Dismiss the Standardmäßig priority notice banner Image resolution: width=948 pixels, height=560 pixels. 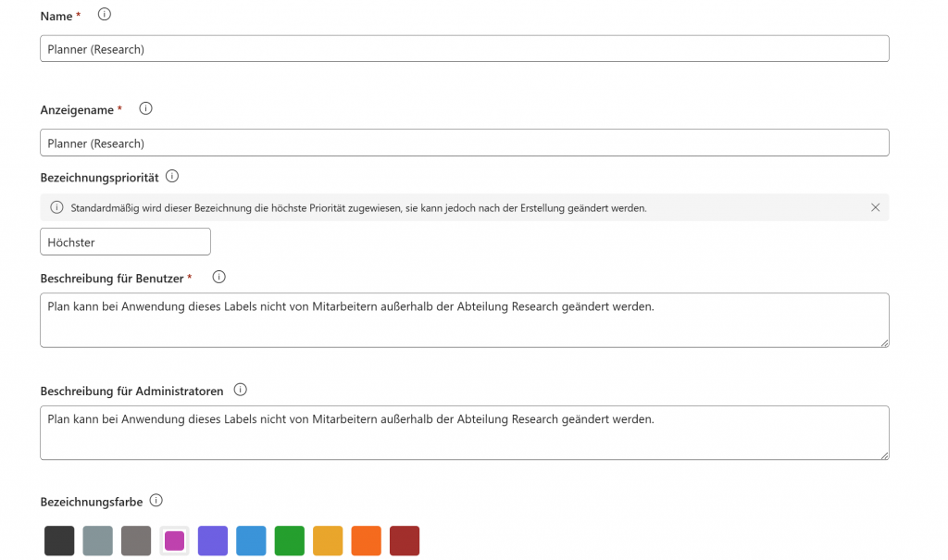(x=875, y=207)
